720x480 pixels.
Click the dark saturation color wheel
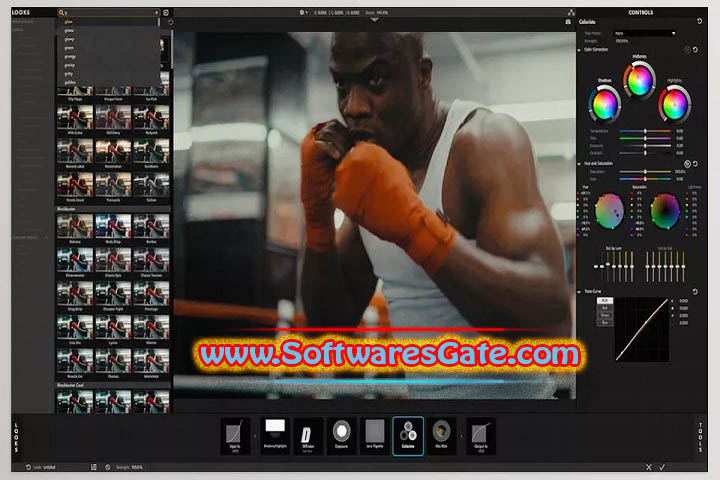(x=665, y=211)
